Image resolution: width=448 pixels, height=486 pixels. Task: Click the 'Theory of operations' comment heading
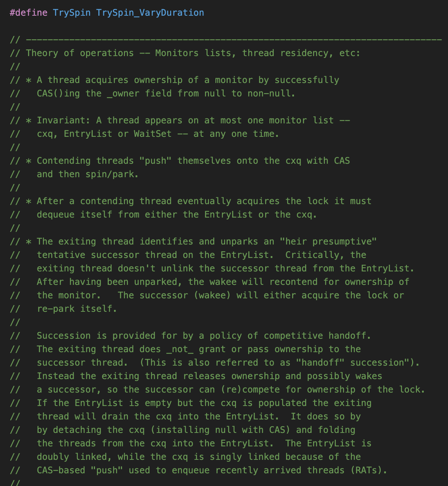[80, 53]
